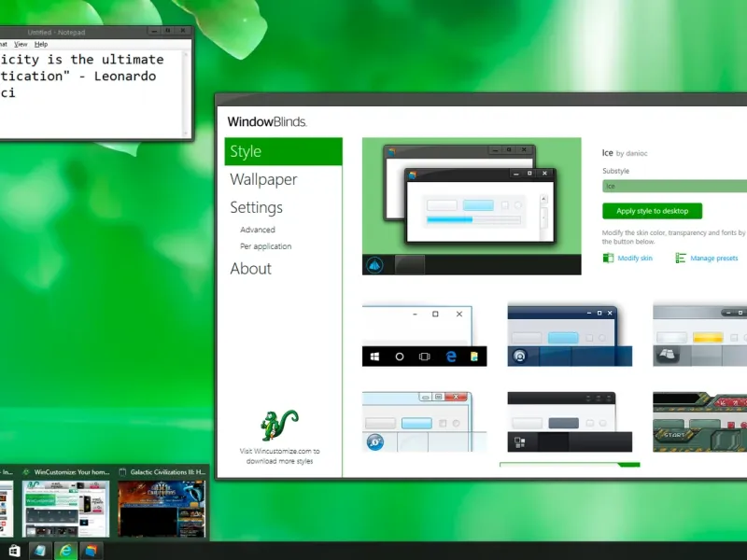Open Advanced settings
Screen dimensions: 747x560
click(x=258, y=230)
